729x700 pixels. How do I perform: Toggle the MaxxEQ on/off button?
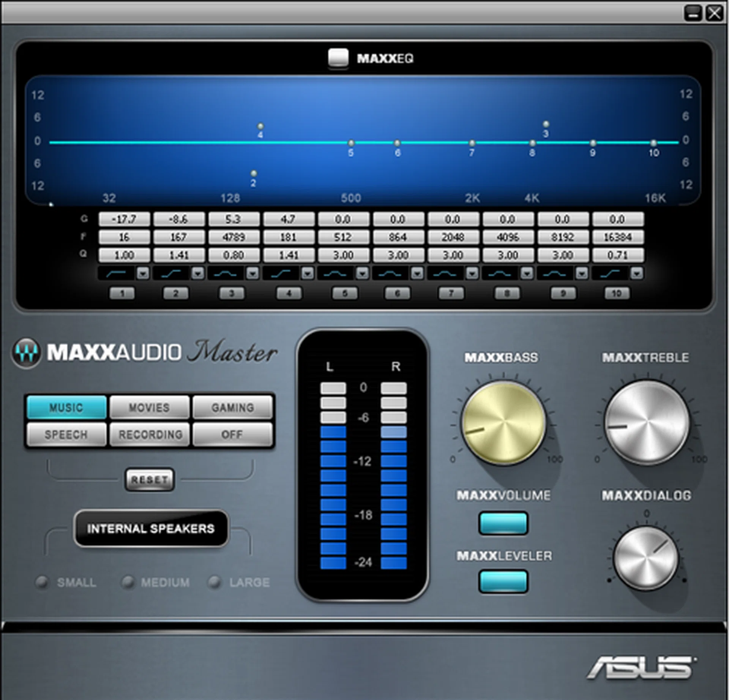[338, 58]
